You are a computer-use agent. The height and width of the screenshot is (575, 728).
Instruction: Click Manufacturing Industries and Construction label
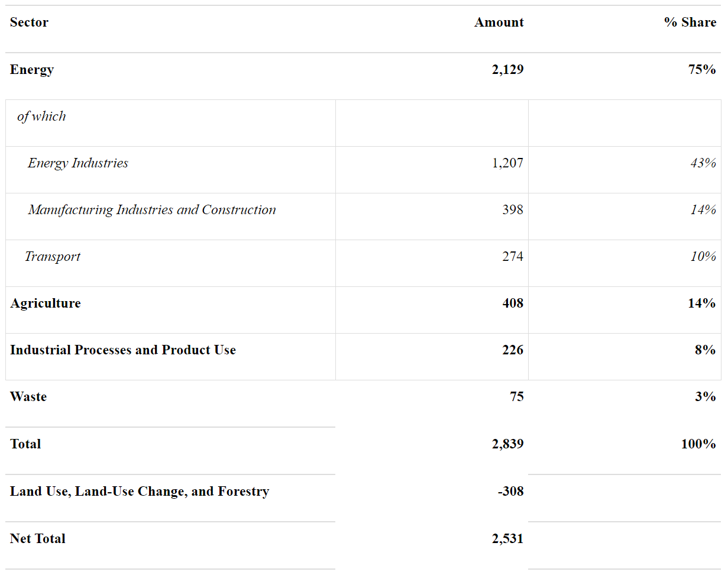[x=152, y=210]
